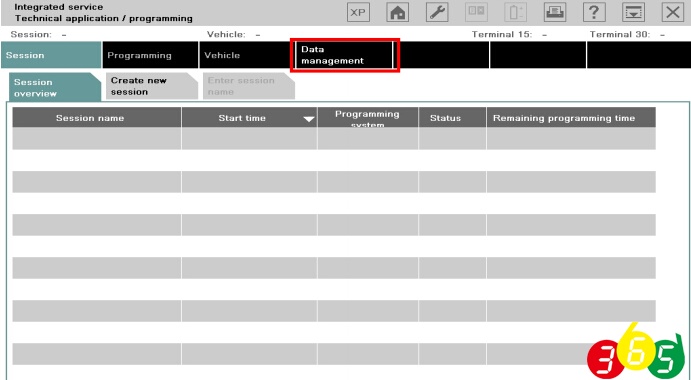The height and width of the screenshot is (380, 691).
Task: Click the disabled connection manager icon
Action: pos(476,12)
